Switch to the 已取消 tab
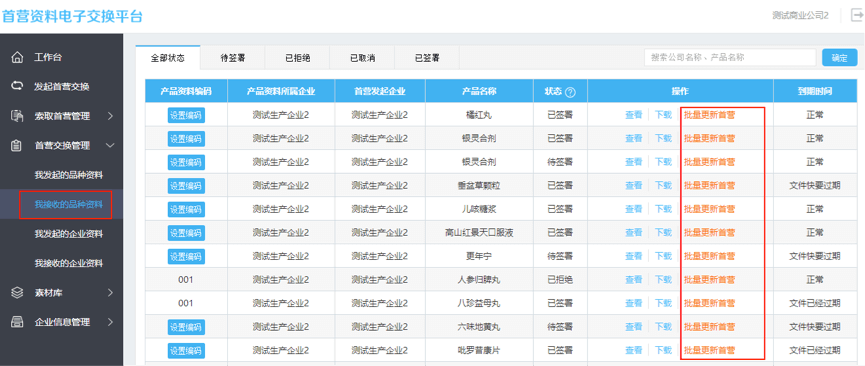The height and width of the screenshot is (366, 865). coord(362,58)
